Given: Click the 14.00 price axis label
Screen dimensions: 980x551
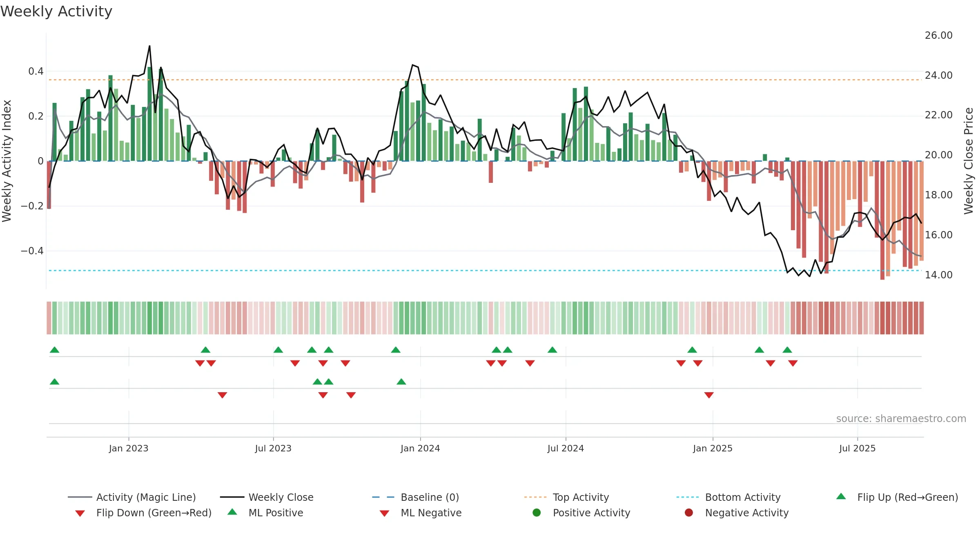Looking at the screenshot, I should point(939,275).
